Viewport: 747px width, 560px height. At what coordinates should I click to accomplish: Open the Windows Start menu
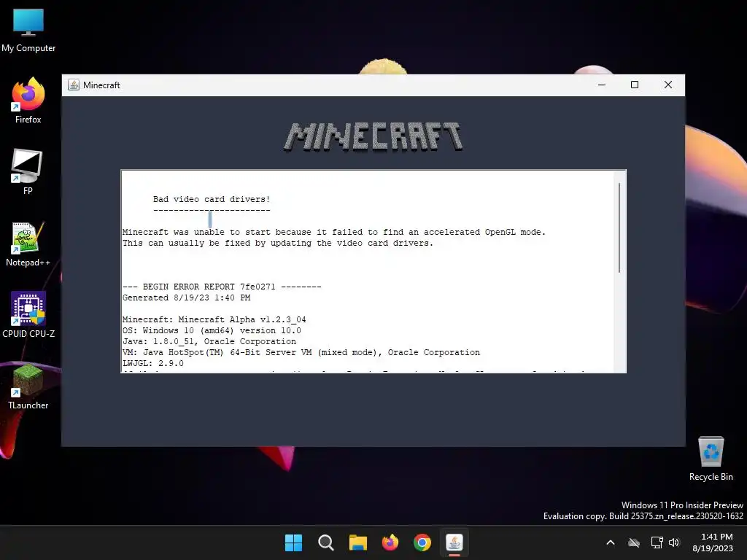click(x=293, y=542)
